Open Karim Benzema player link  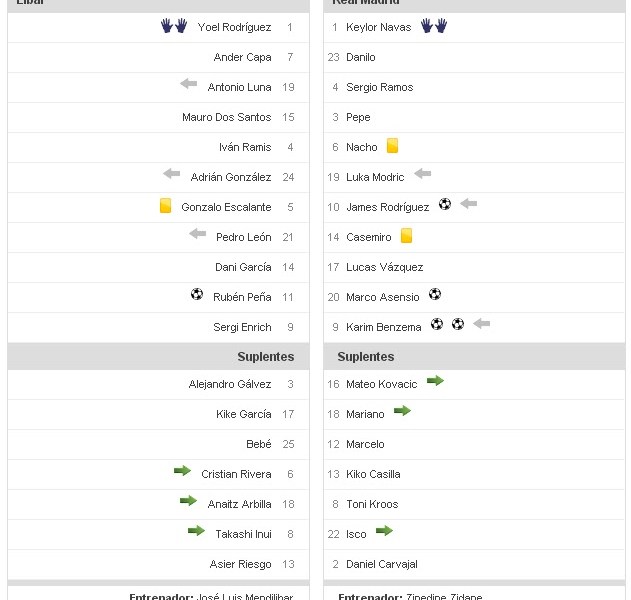point(384,327)
